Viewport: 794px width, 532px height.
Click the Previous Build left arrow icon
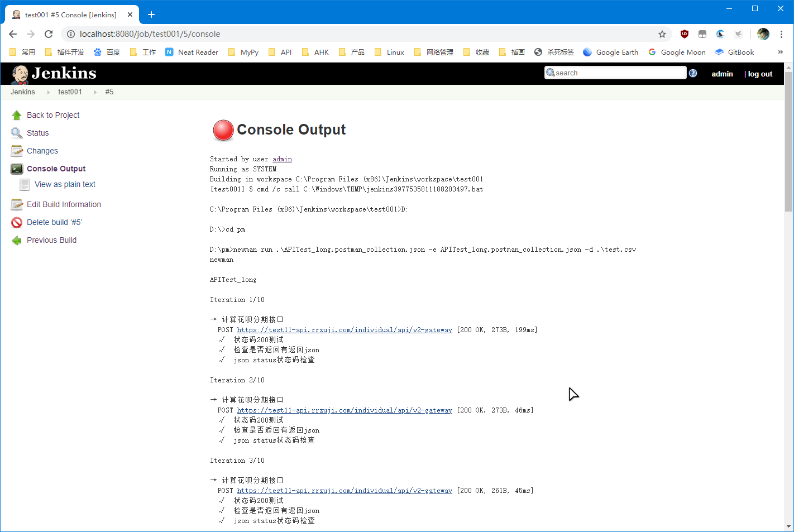click(x=17, y=240)
